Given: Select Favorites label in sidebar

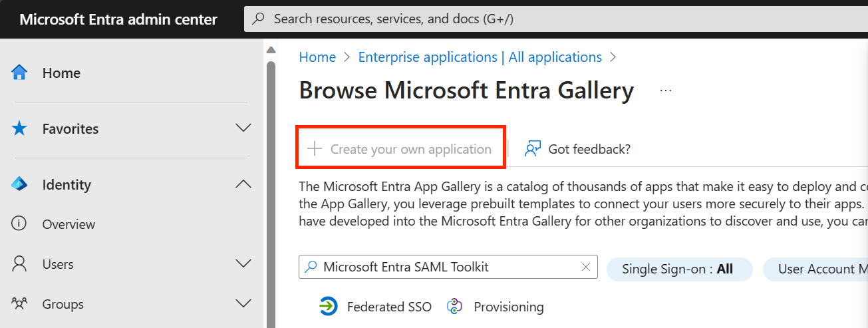Looking at the screenshot, I should (x=71, y=129).
